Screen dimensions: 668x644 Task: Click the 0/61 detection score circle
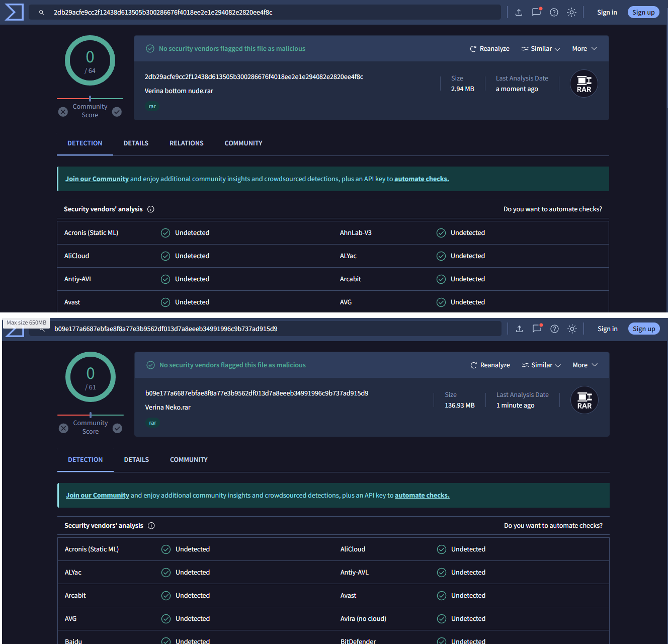(x=91, y=377)
